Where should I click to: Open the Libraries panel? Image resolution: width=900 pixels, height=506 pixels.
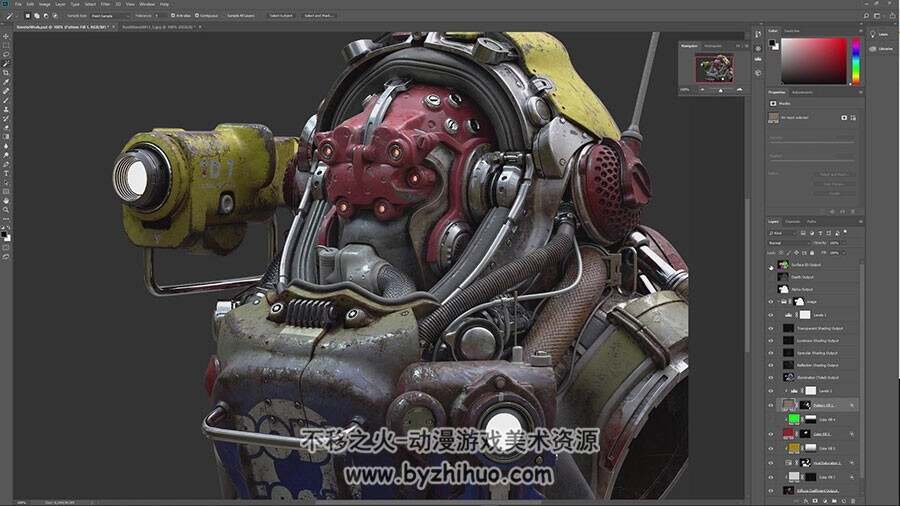(882, 49)
